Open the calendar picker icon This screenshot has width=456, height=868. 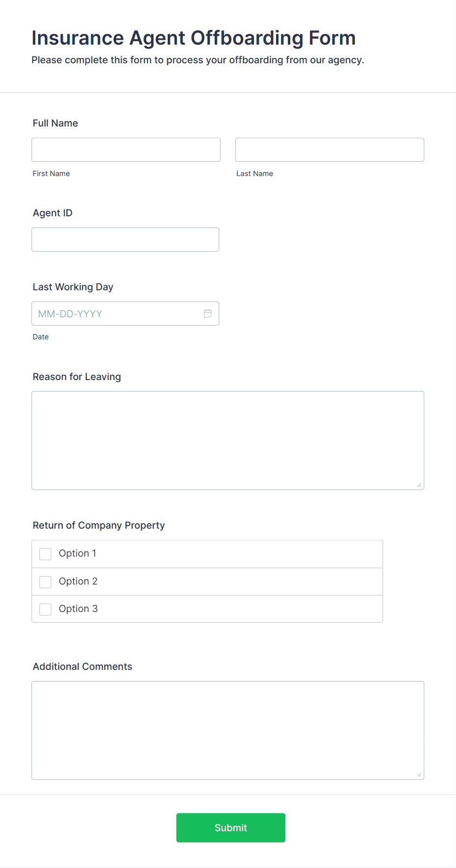point(208,313)
